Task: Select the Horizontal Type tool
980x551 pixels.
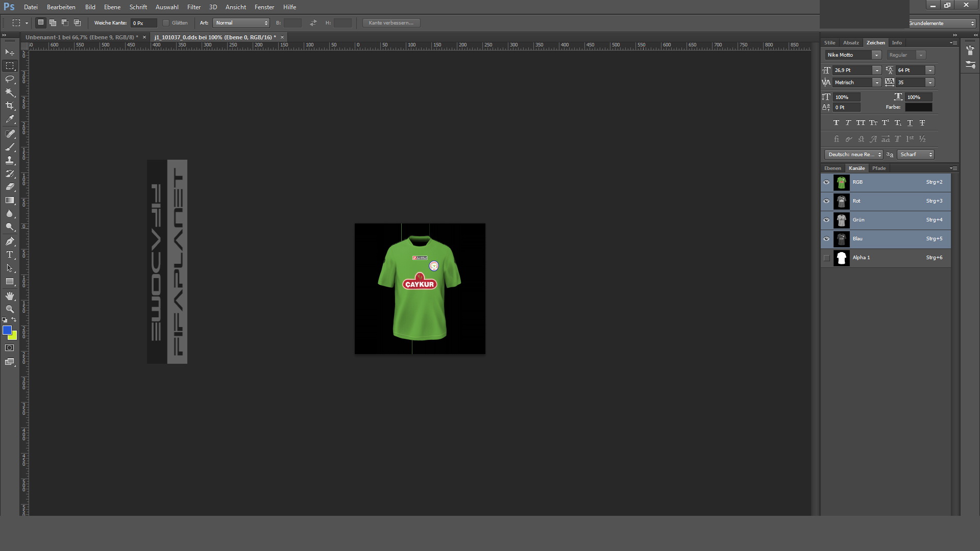Action: point(10,255)
